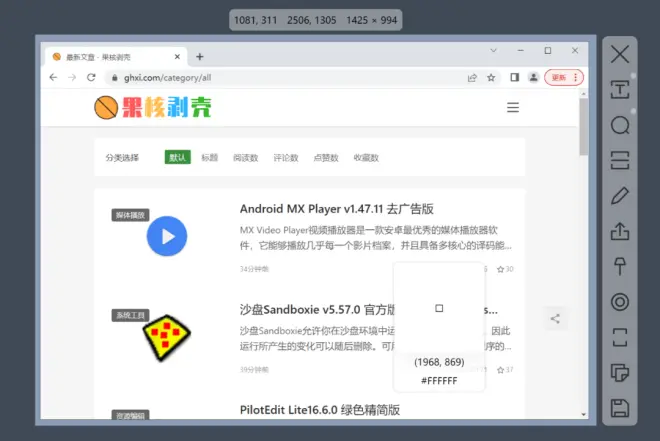The width and height of the screenshot is (660, 441).
Task: Reload the ghxi.com page
Action: (x=91, y=77)
